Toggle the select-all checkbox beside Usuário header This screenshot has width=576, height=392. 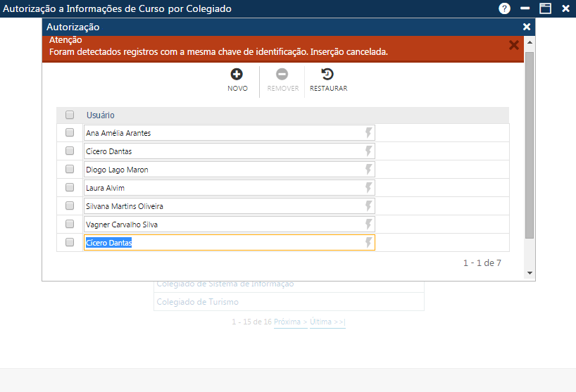pos(70,115)
